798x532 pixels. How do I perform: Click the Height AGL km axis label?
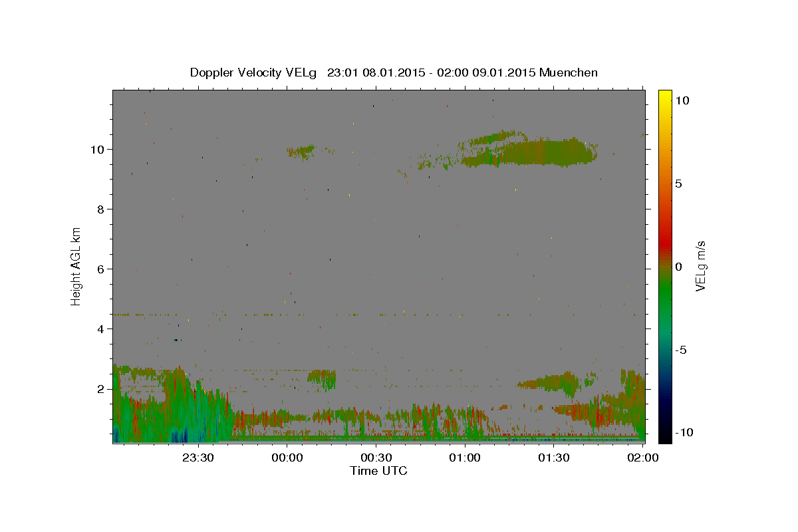[76, 265]
